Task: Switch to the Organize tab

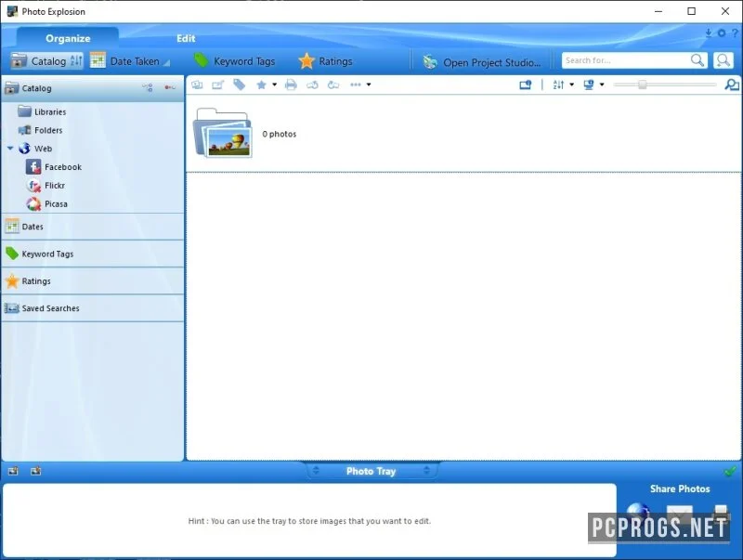Action: pos(68,38)
